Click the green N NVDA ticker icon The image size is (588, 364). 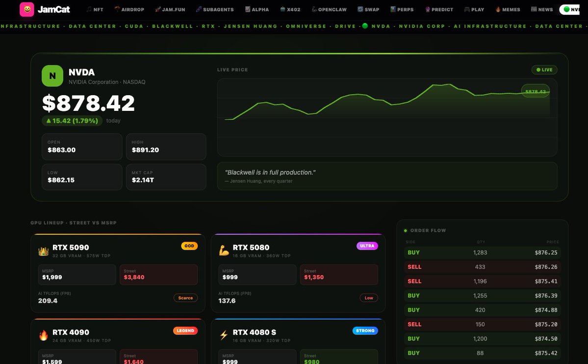pyautogui.click(x=52, y=76)
